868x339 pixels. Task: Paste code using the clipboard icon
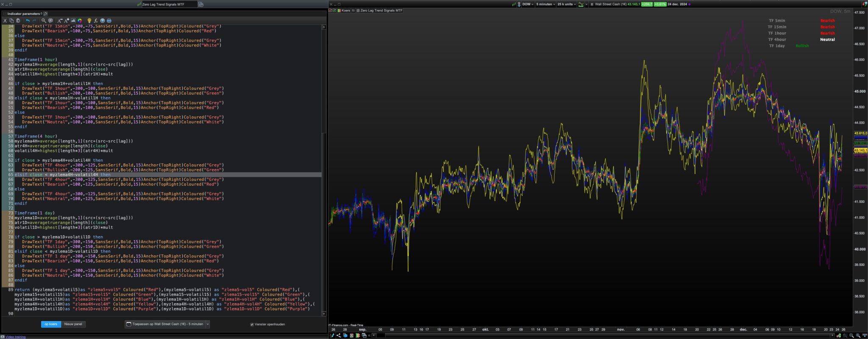click(18, 20)
